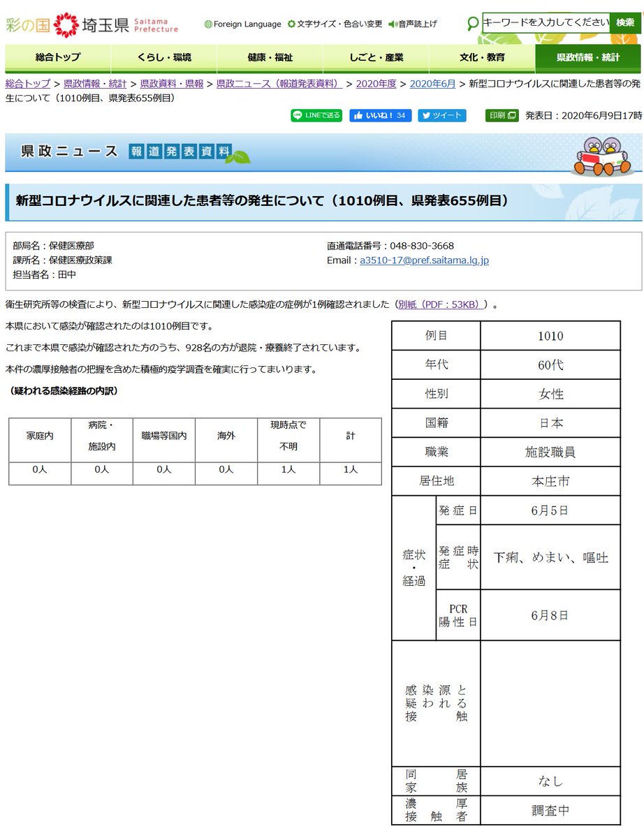Screen dimensions: 644x838
Task: Open 別紙 PDF 53KB attachment link
Action: pos(439,304)
